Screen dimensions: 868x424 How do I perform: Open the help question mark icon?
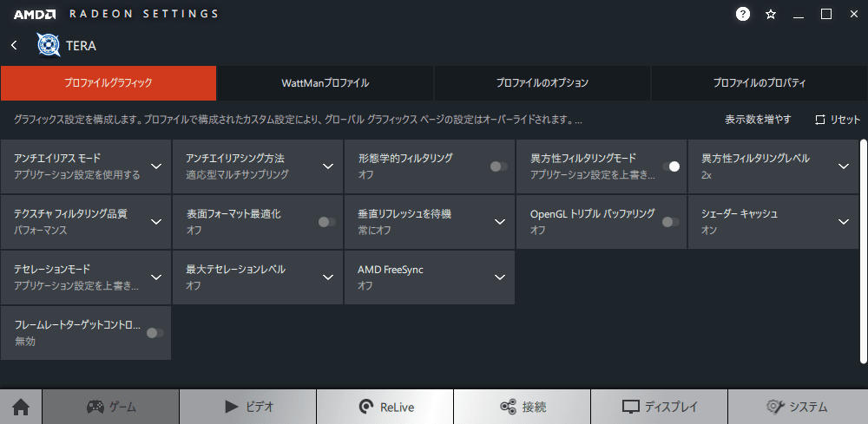[x=743, y=15]
